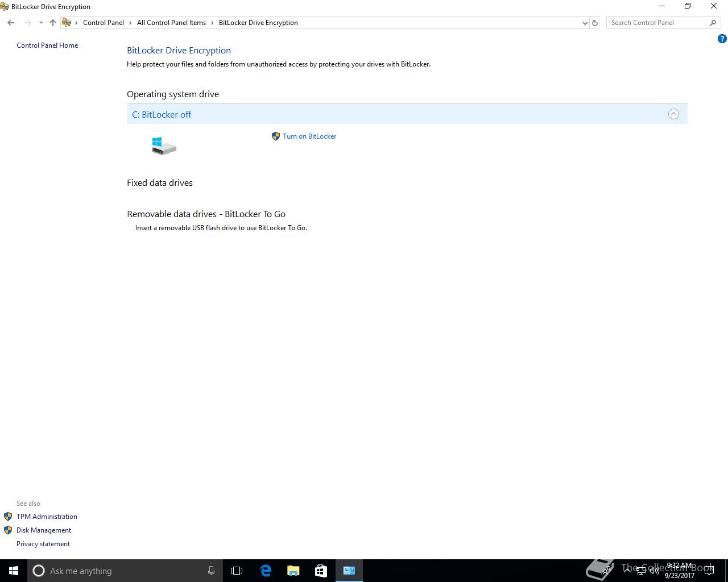Viewport: 728px width, 582px height.
Task: Select the Operating system drive heading
Action: pos(173,94)
